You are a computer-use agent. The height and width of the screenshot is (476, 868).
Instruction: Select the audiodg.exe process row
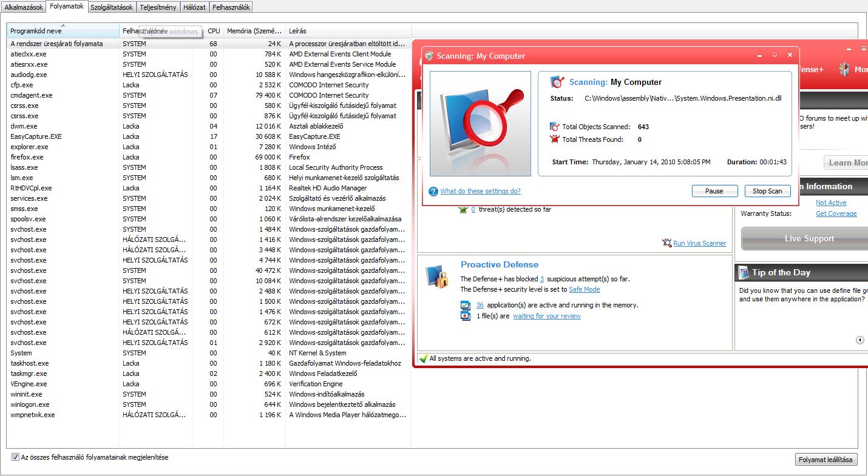coord(209,75)
